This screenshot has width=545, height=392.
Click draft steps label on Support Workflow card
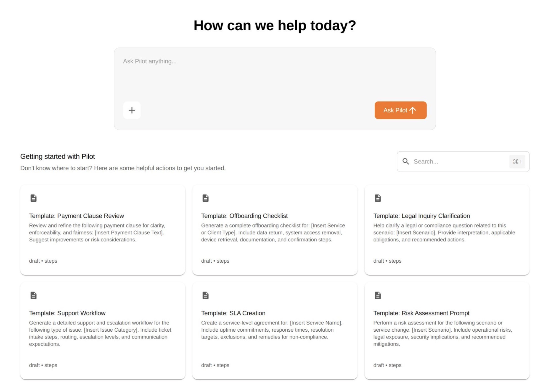click(x=43, y=365)
